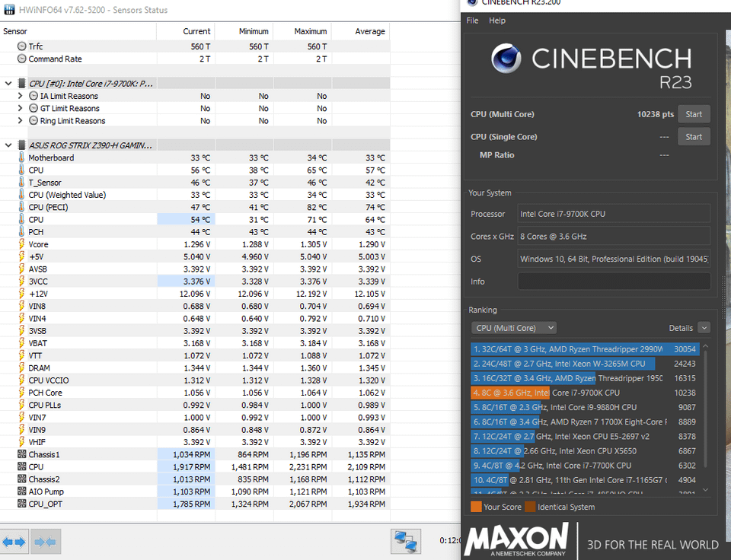Select ranking entry Core i7-9700K, score 10238
This screenshot has width=731, height=560.
[585, 393]
